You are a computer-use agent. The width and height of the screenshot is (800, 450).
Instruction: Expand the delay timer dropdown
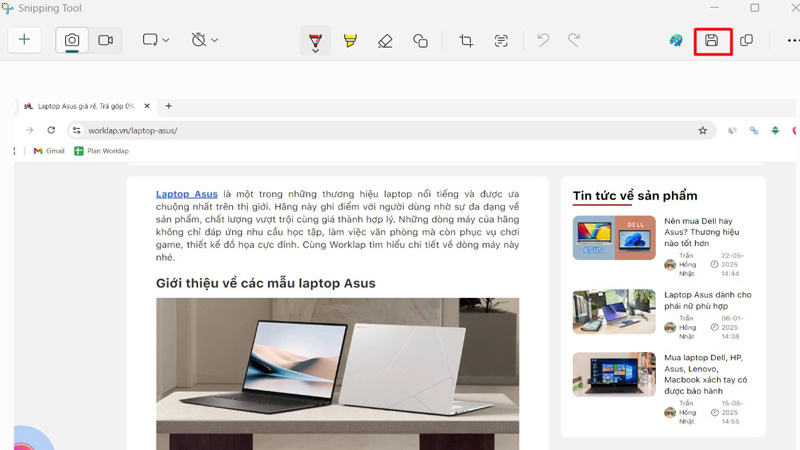tap(204, 40)
